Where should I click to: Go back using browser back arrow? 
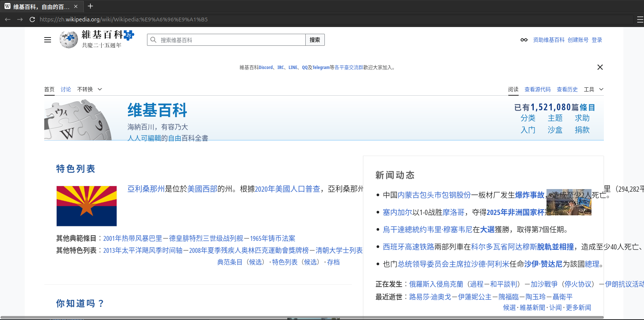[x=8, y=20]
